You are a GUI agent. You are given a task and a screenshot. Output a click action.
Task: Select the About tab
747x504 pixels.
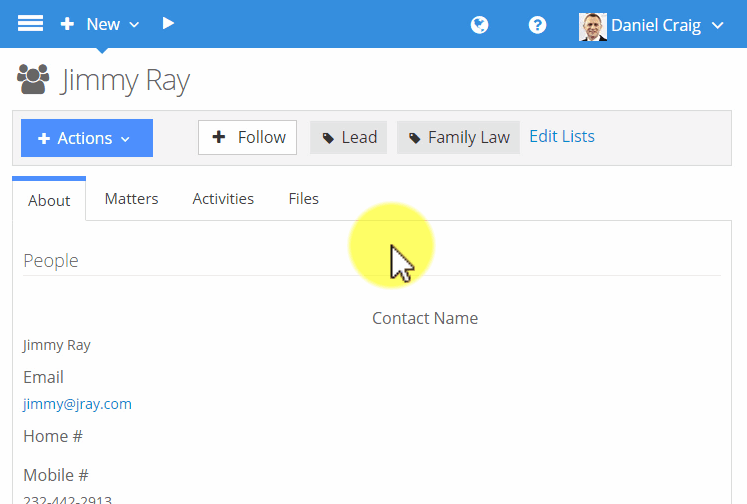[x=49, y=200]
